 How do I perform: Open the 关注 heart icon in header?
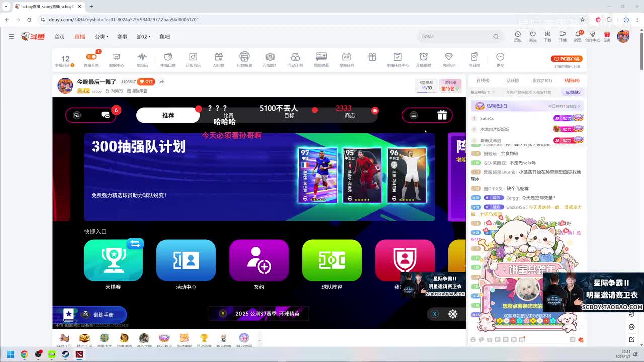533,35
